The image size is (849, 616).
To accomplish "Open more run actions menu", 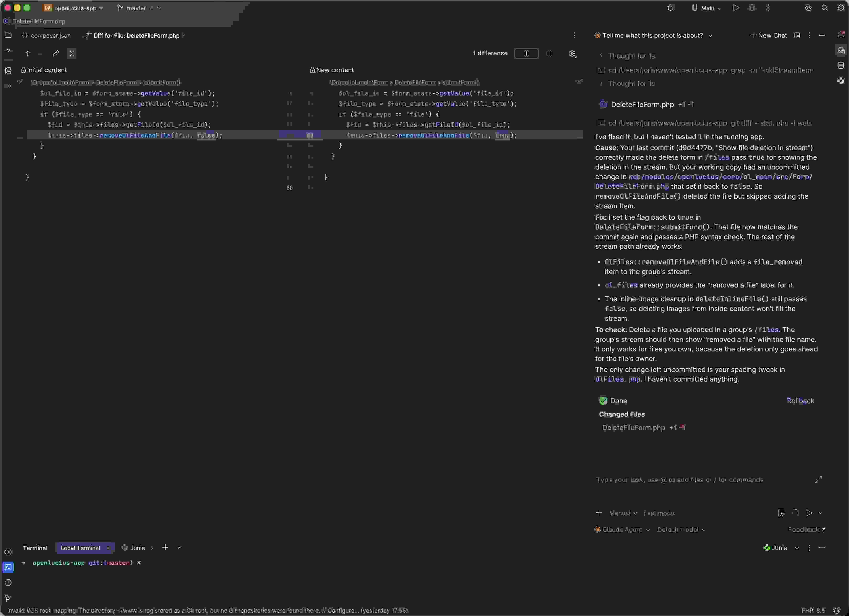I will (x=768, y=8).
